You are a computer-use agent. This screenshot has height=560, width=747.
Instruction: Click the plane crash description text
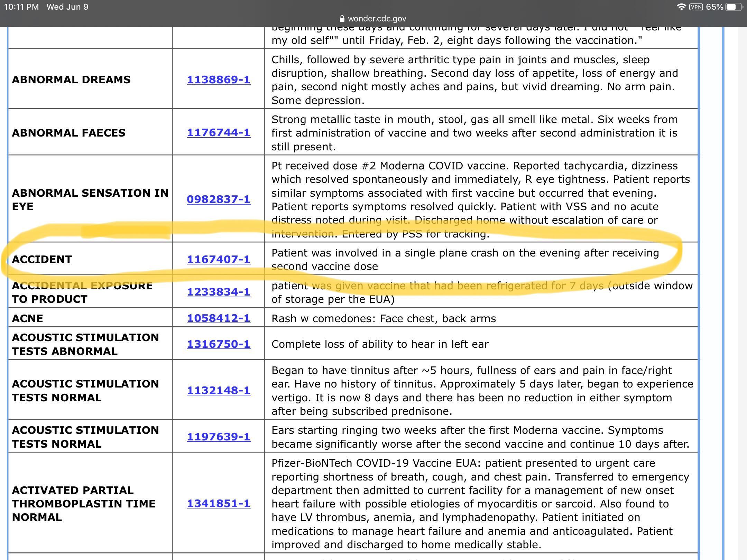(x=465, y=260)
